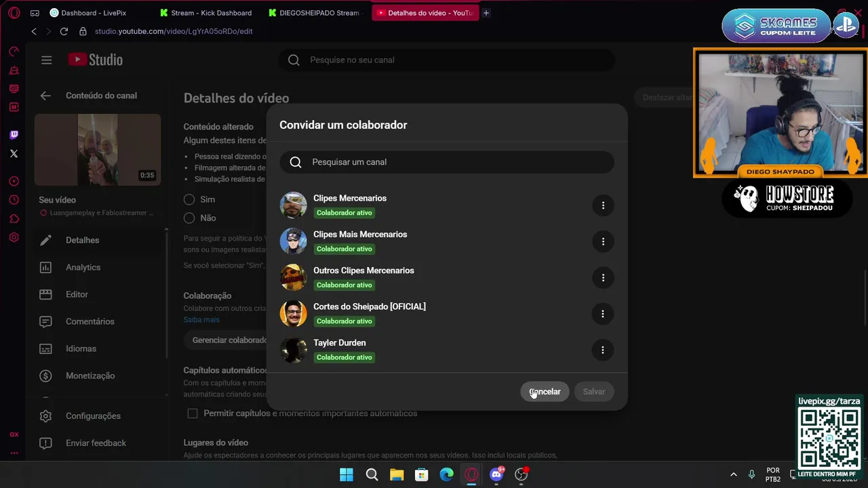Open options for Cortes do Sheipado [OFICIAL]
Screen dimensions: 868x488
click(603, 314)
